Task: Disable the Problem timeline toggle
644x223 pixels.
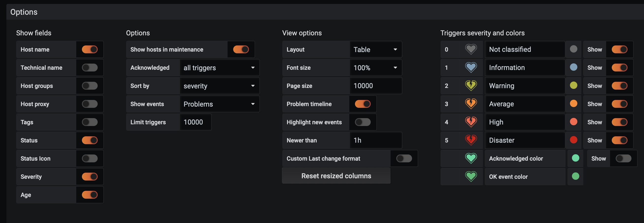Action: pyautogui.click(x=363, y=104)
